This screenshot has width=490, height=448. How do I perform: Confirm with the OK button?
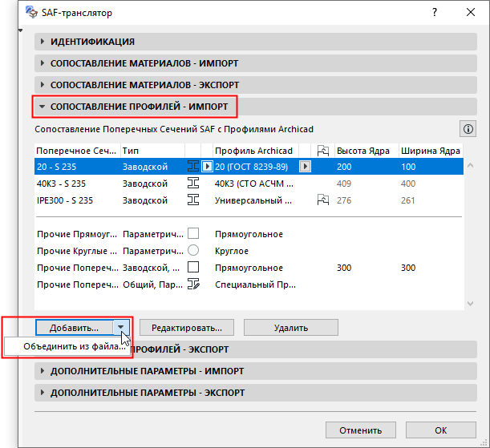[441, 430]
